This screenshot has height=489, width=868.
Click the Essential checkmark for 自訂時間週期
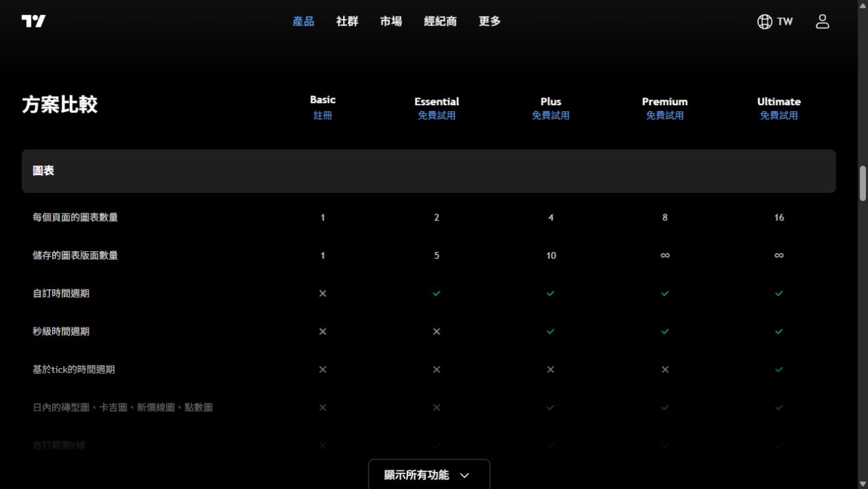436,293
